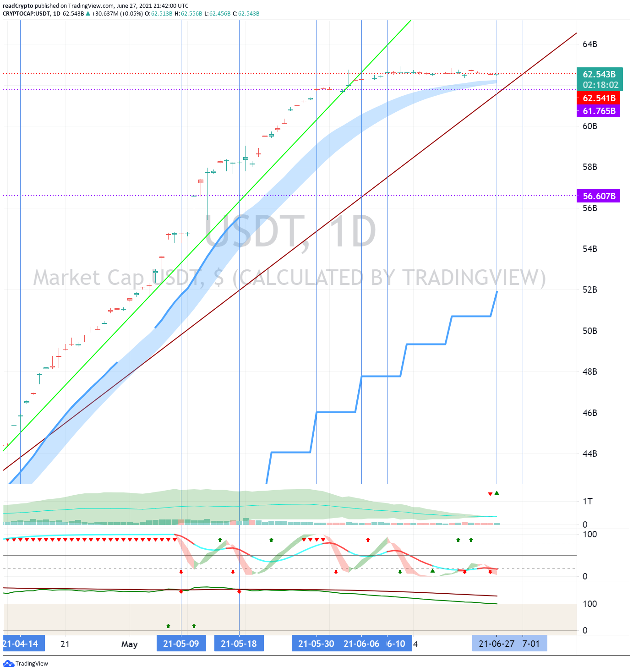This screenshot has width=633, height=672.
Task: Click the 21-05-09 date marker
Action: (181, 644)
